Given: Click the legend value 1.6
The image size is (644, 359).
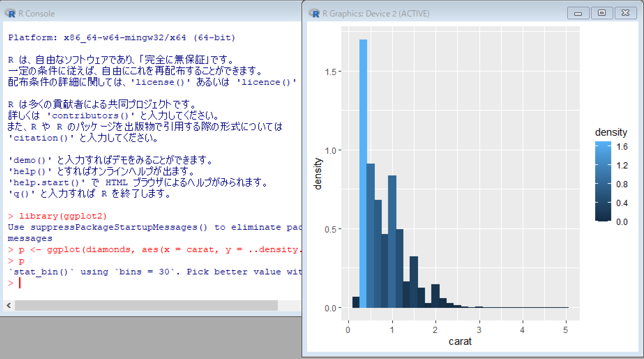Looking at the screenshot, I should pyautogui.click(x=622, y=146).
